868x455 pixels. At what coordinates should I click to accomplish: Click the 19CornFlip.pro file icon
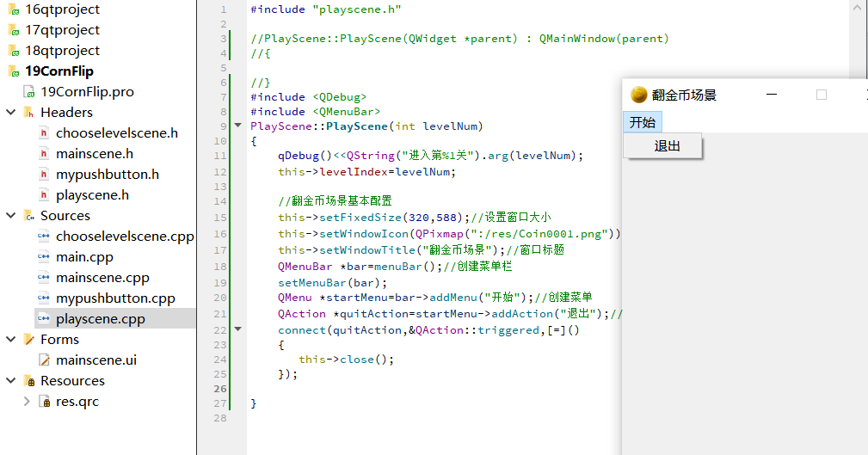28,92
